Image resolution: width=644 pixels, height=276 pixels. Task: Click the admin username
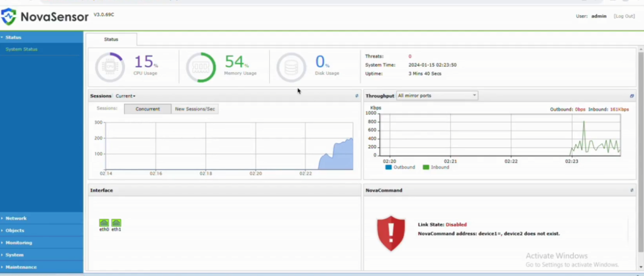tap(599, 16)
